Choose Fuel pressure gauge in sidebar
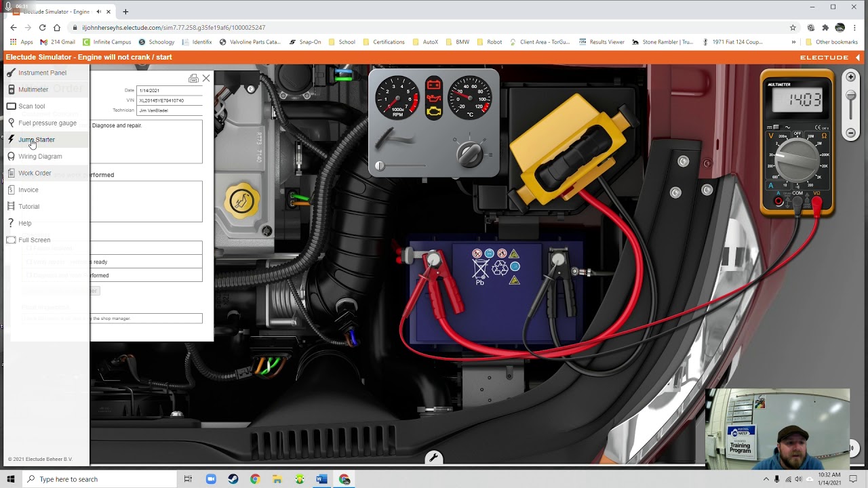The image size is (868, 488). click(41, 123)
